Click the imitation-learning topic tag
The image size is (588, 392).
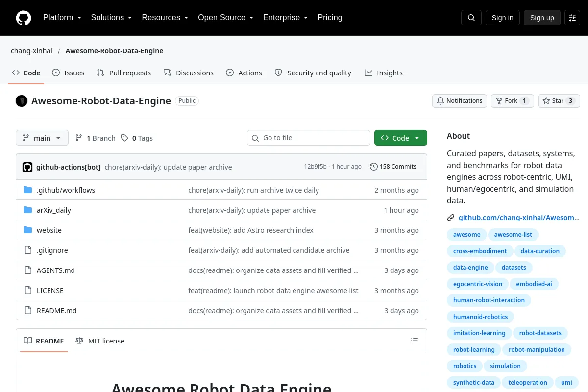[479, 333]
